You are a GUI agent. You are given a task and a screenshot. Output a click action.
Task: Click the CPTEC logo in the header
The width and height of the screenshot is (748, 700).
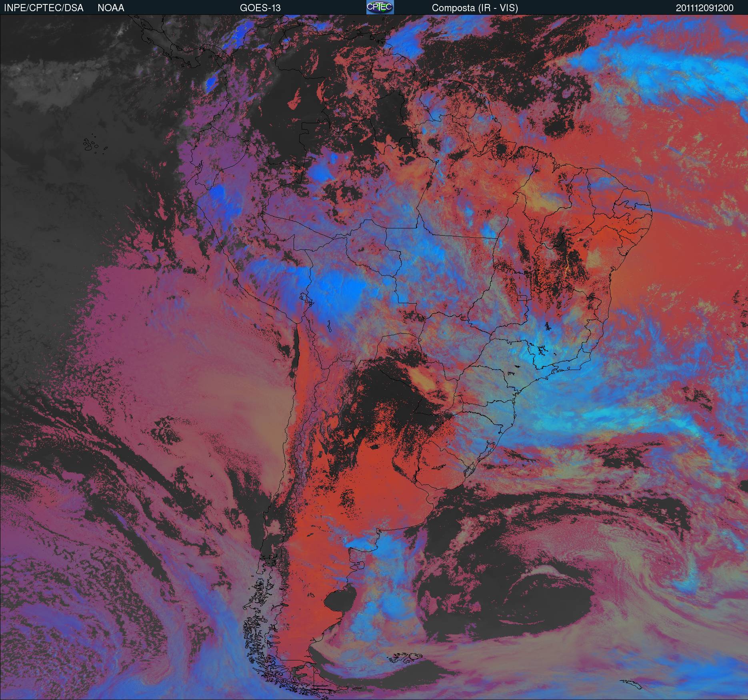(380, 7)
